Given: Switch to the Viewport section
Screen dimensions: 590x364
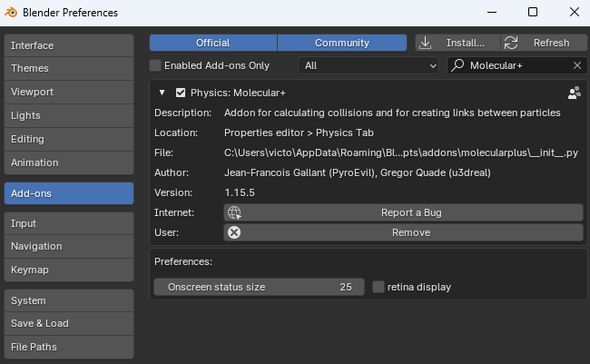Looking at the screenshot, I should pyautogui.click(x=69, y=92).
